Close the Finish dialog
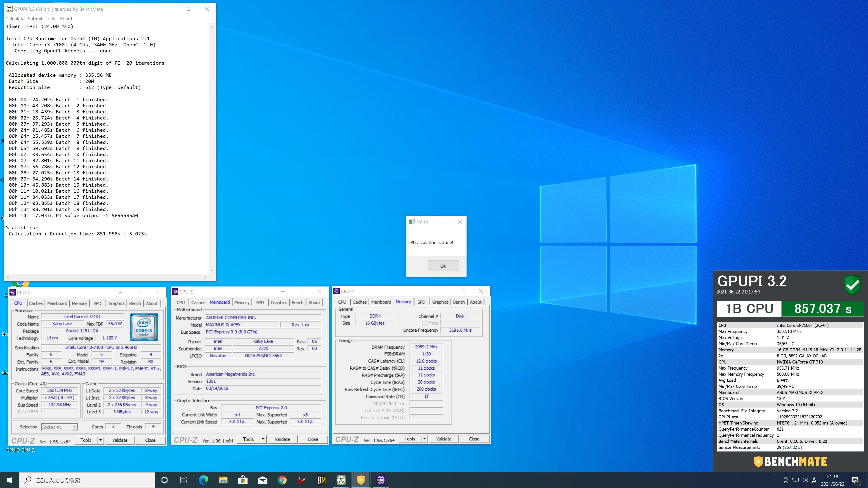The width and height of the screenshot is (868, 488). point(460,222)
